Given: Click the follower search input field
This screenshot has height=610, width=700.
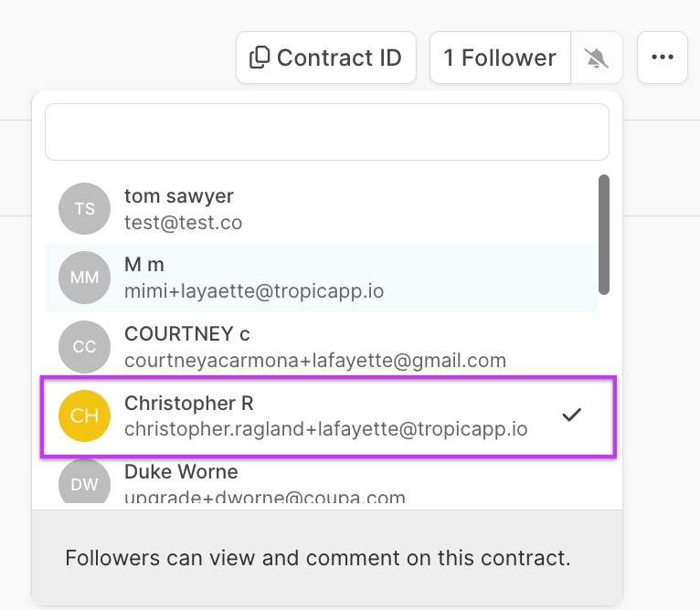Looking at the screenshot, I should [326, 132].
